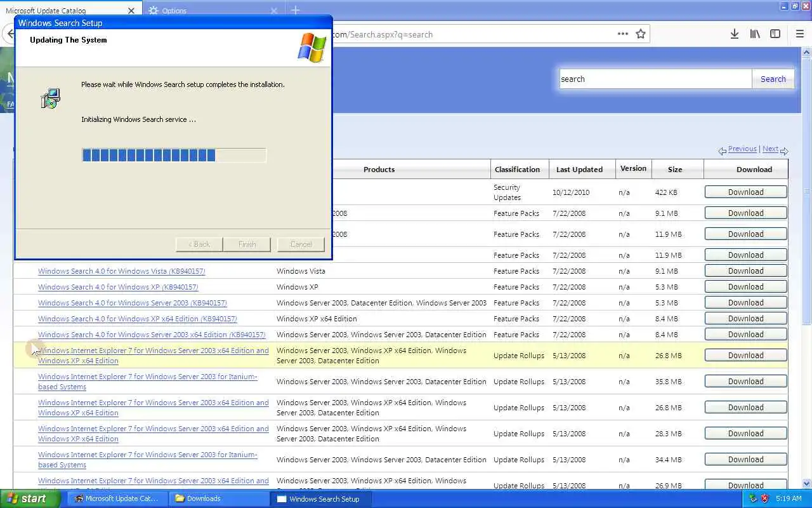The image size is (812, 508).
Task: Click Cancel in Windows Search Setup
Action: (x=301, y=244)
